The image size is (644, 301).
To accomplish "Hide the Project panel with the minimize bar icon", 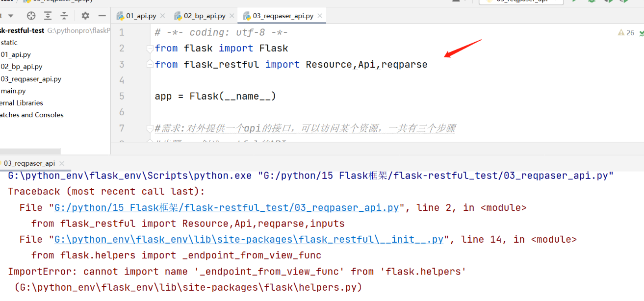I will click(x=102, y=16).
